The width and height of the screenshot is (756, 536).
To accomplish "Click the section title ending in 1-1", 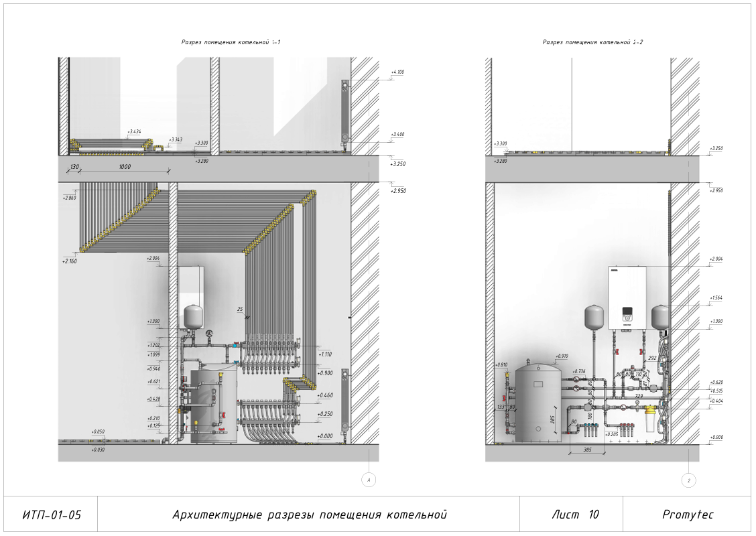I will pos(231,42).
